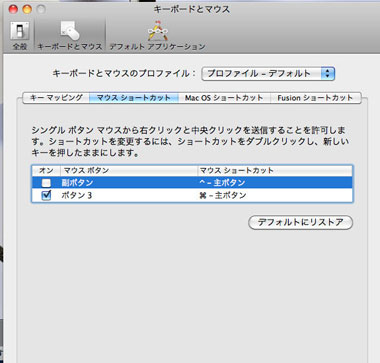This screenshot has height=363, width=380.
Task: Click the ^ - 主ボタン shortcut cell
Action: (222, 183)
